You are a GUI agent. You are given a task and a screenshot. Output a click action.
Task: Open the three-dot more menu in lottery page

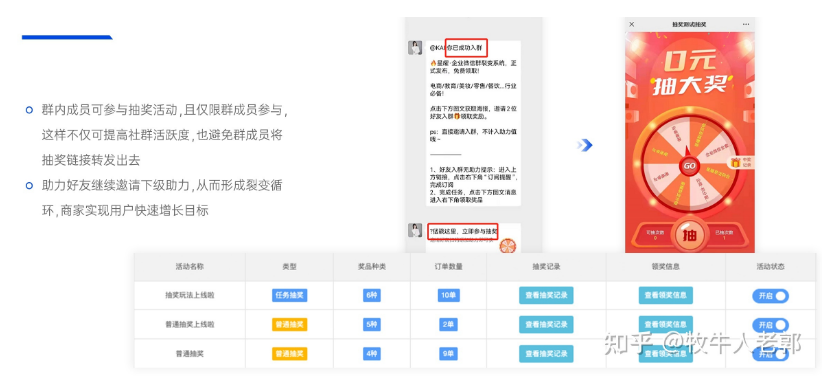[x=746, y=24]
